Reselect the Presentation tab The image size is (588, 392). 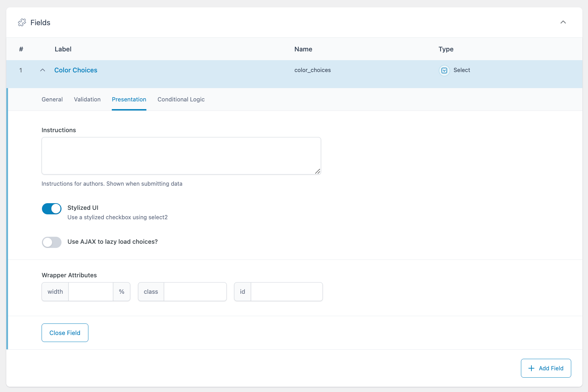(129, 99)
